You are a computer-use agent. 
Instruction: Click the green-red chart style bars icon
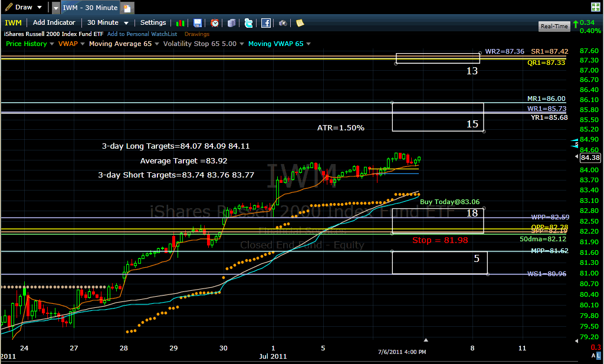pyautogui.click(x=180, y=23)
